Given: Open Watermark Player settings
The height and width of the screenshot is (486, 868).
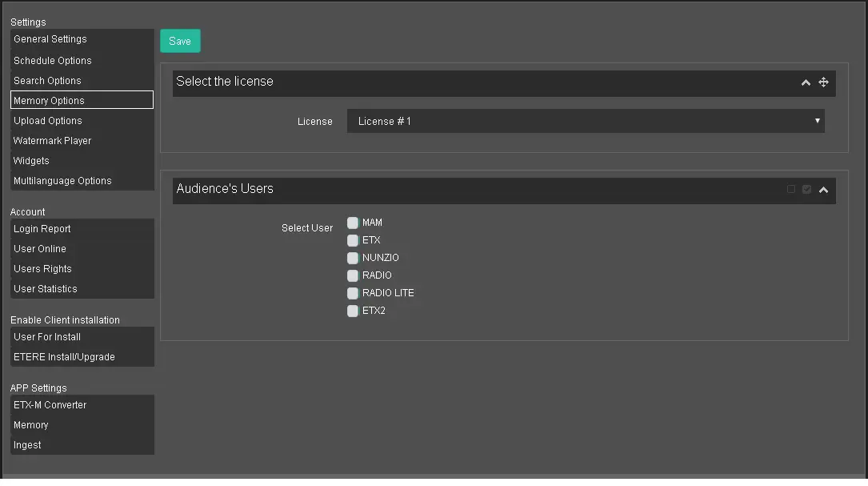Looking at the screenshot, I should coord(53,141).
